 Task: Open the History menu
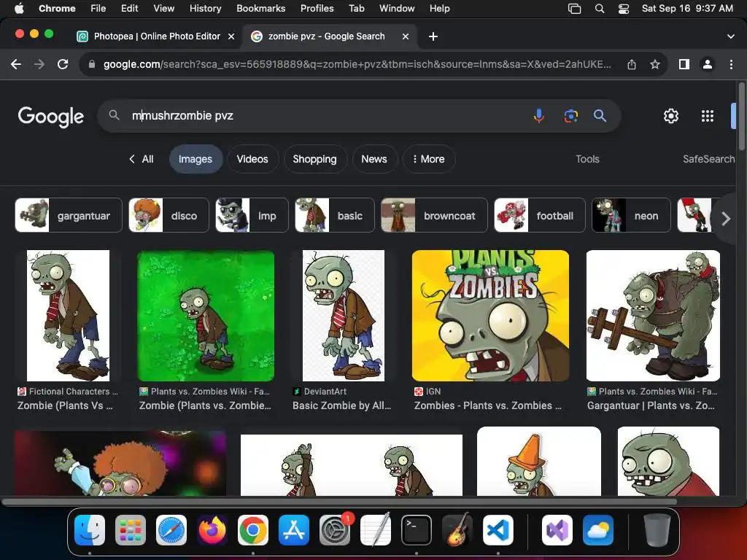click(x=205, y=9)
